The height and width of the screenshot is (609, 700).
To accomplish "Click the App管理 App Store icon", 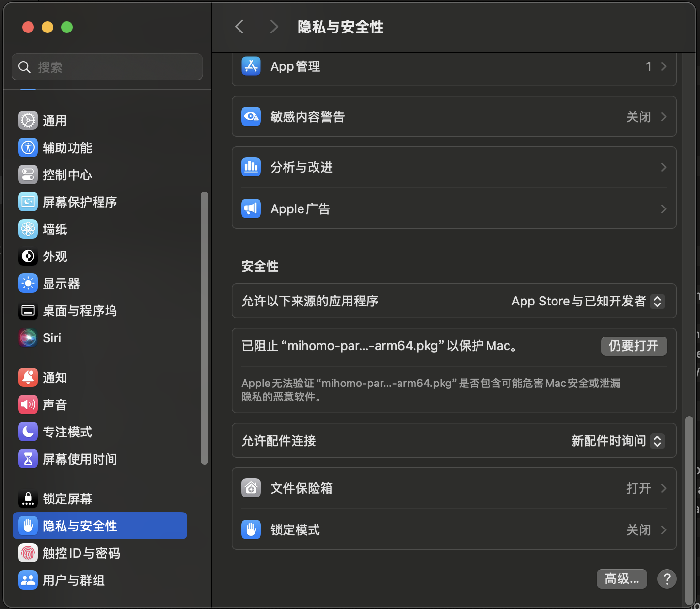I will [x=251, y=66].
